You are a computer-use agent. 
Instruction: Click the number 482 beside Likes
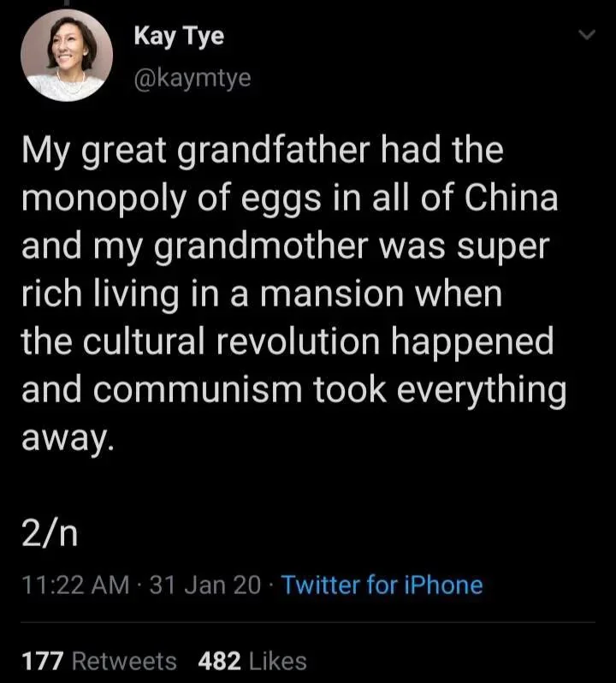(219, 661)
